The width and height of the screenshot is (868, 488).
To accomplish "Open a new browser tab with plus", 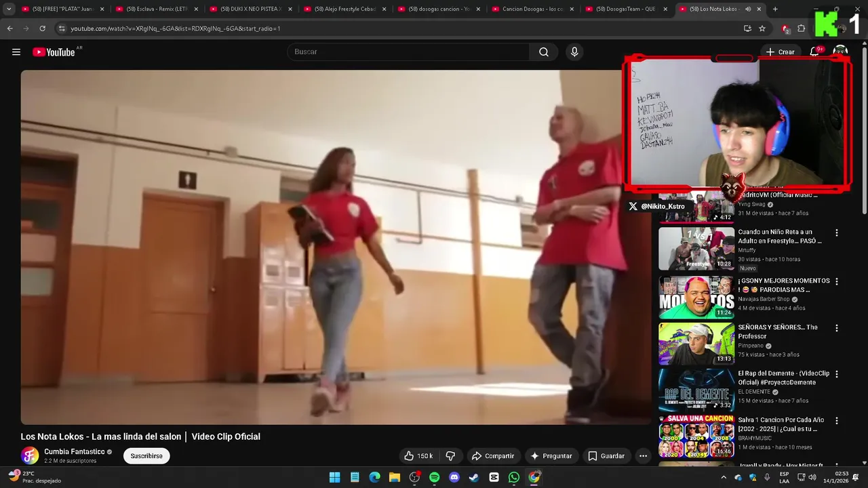I will pyautogui.click(x=775, y=9).
